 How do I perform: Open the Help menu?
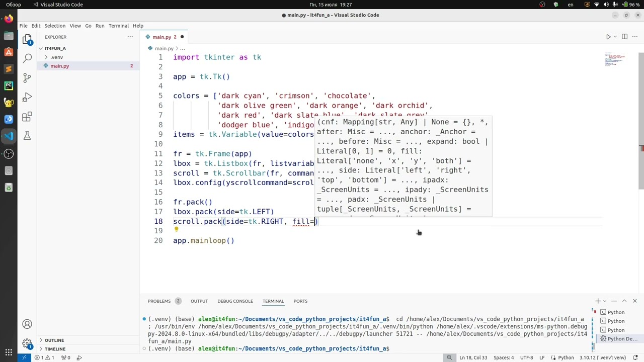pyautogui.click(x=138, y=26)
